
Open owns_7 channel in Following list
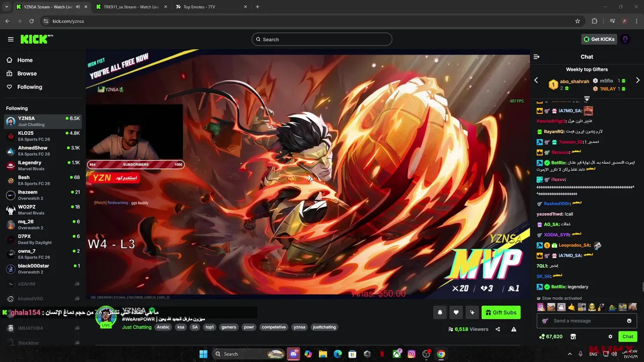[43, 254]
